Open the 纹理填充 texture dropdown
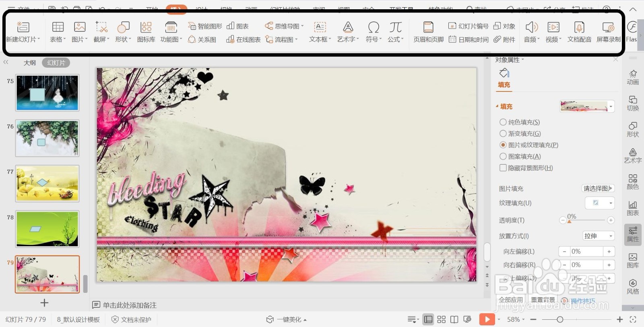 click(x=599, y=203)
